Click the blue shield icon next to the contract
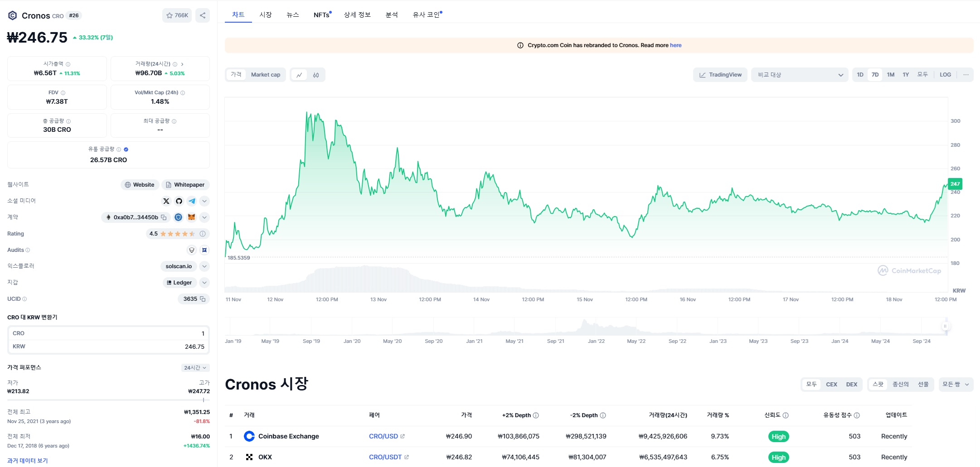 point(179,217)
